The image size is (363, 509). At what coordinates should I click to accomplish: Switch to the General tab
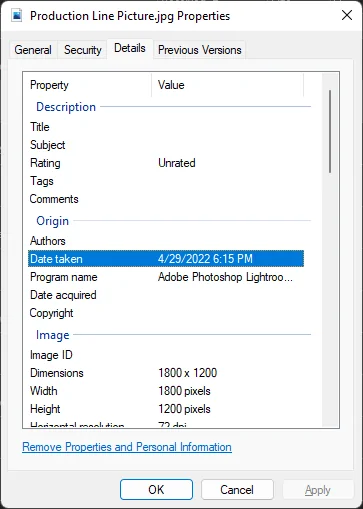point(33,50)
